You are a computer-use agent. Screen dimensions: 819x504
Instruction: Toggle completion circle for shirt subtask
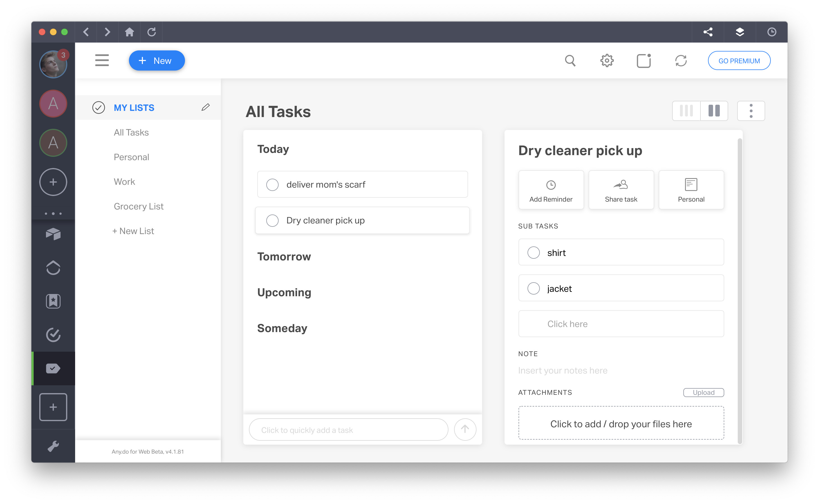[x=533, y=253]
